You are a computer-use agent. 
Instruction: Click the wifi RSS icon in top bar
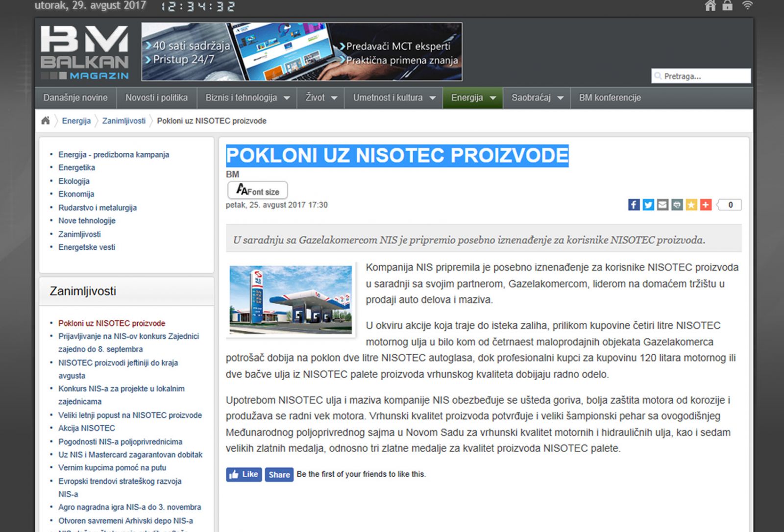(747, 6)
